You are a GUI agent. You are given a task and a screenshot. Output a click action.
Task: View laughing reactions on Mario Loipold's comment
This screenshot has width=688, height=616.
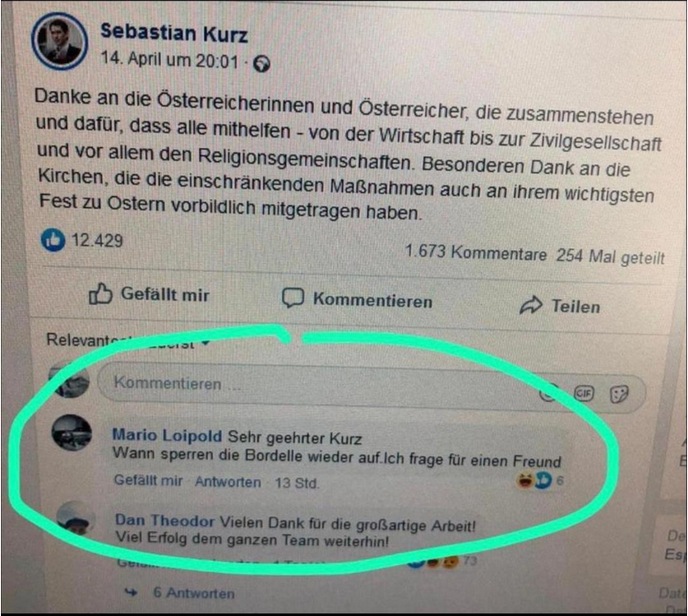(524, 481)
